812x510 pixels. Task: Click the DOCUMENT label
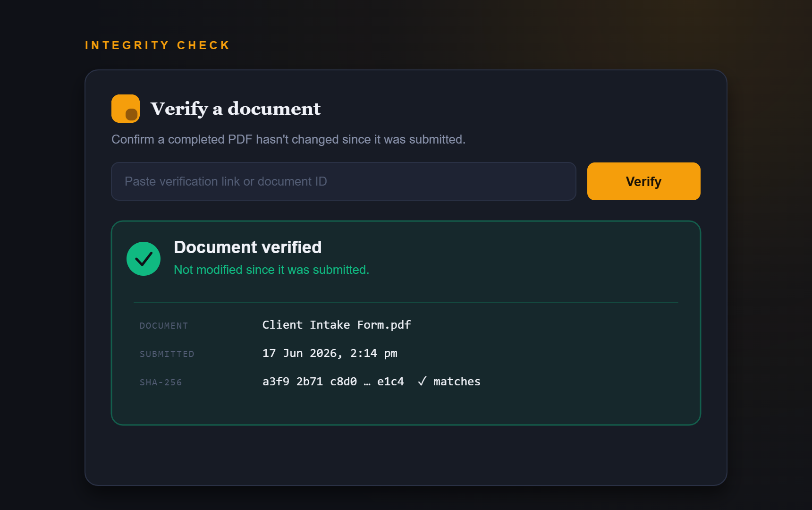(x=164, y=326)
